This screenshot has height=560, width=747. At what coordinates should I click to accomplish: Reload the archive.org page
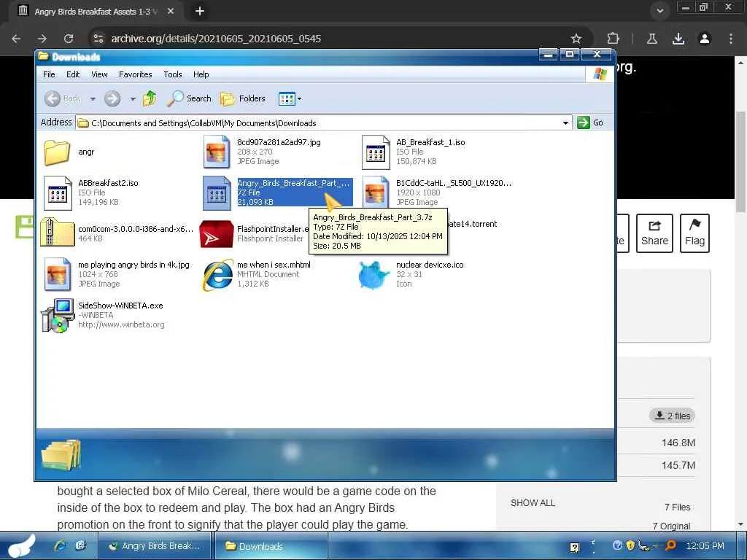pyautogui.click(x=69, y=39)
